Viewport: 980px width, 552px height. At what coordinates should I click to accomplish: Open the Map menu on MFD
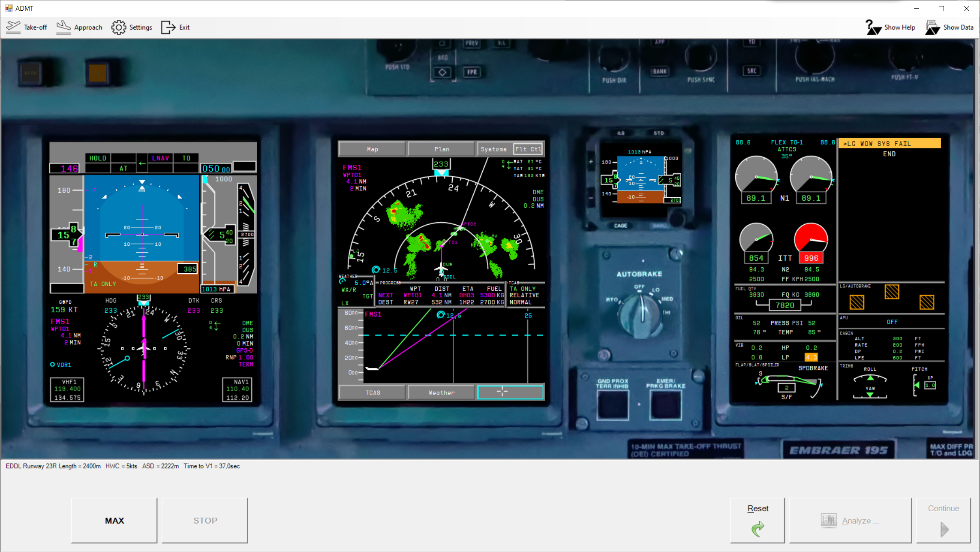pyautogui.click(x=372, y=149)
